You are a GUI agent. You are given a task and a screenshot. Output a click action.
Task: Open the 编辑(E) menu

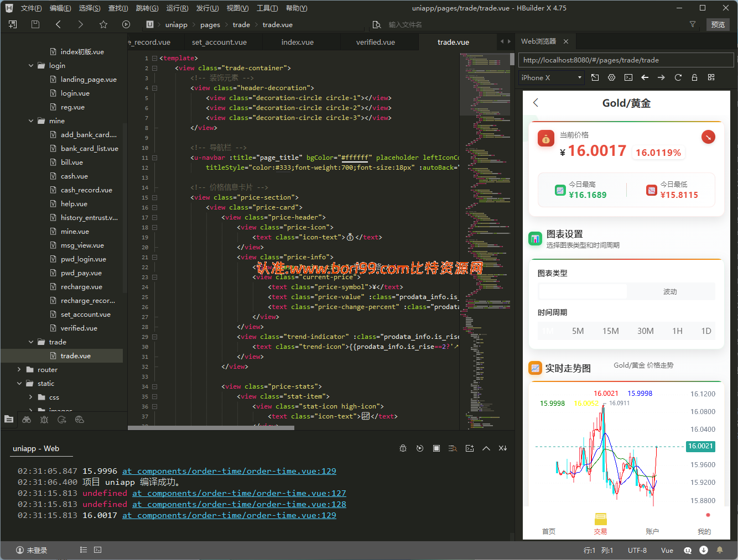(60, 8)
